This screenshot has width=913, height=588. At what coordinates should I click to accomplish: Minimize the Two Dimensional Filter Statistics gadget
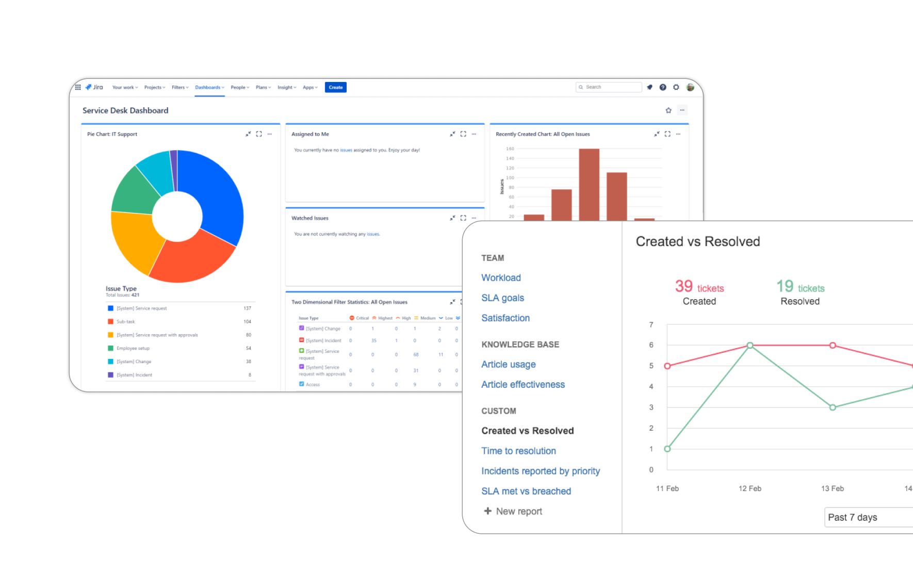tap(452, 302)
